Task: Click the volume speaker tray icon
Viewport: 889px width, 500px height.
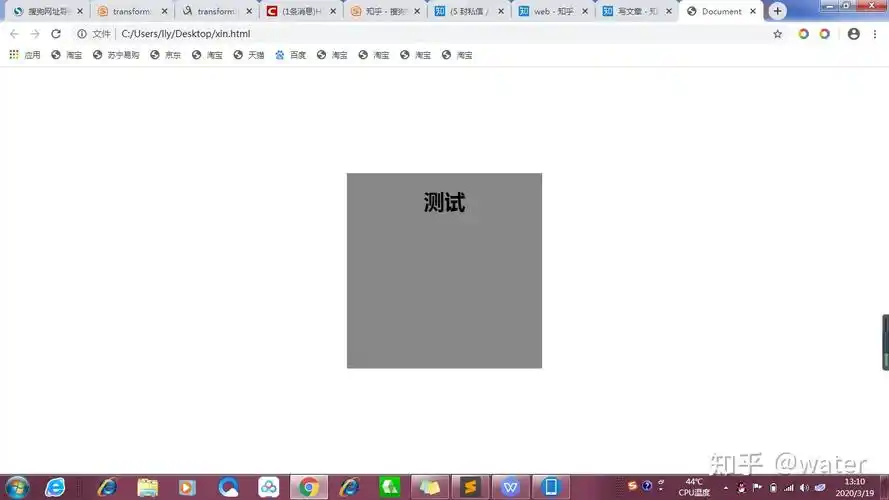Action: tap(805, 488)
